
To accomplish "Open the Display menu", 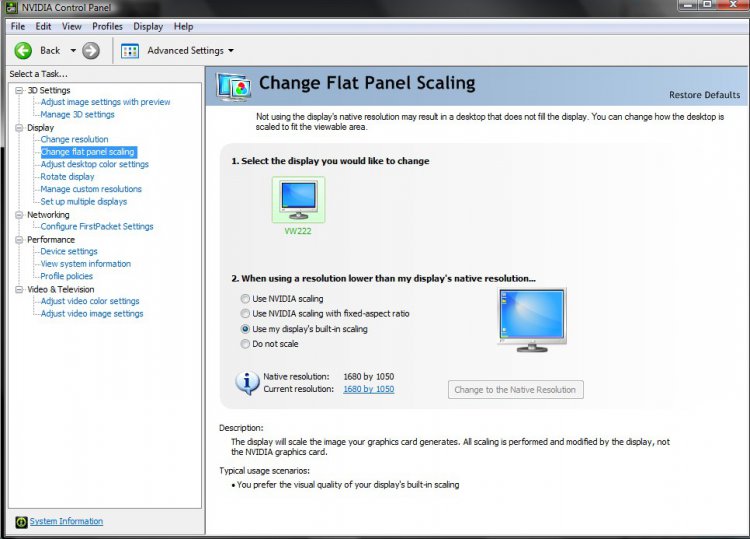I will 148,26.
